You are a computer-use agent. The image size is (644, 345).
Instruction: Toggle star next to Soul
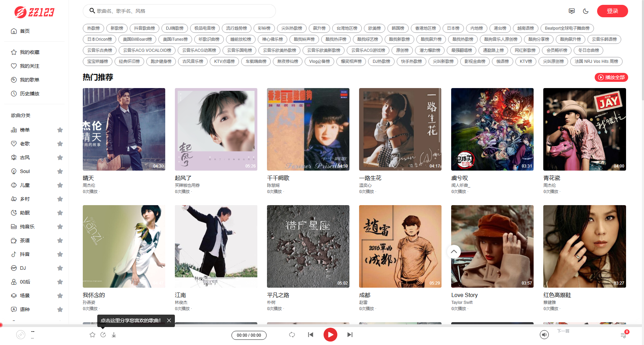(x=60, y=171)
